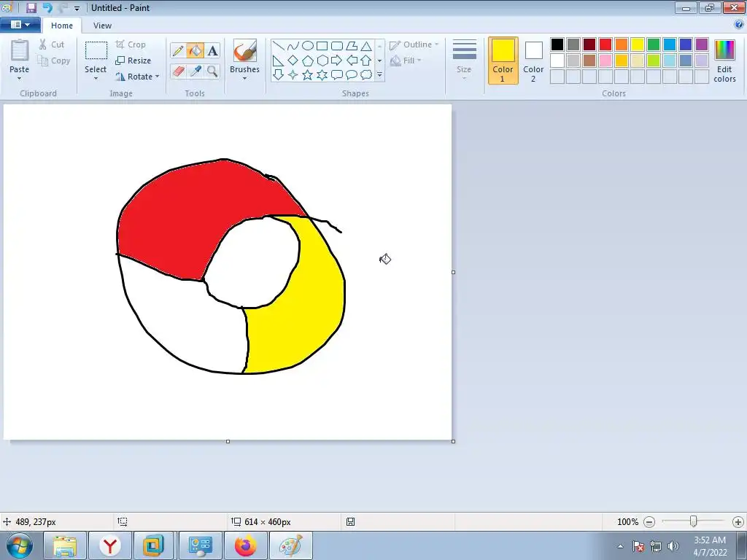Select the Pencil tool
Image resolution: width=747 pixels, height=560 pixels.
(178, 50)
